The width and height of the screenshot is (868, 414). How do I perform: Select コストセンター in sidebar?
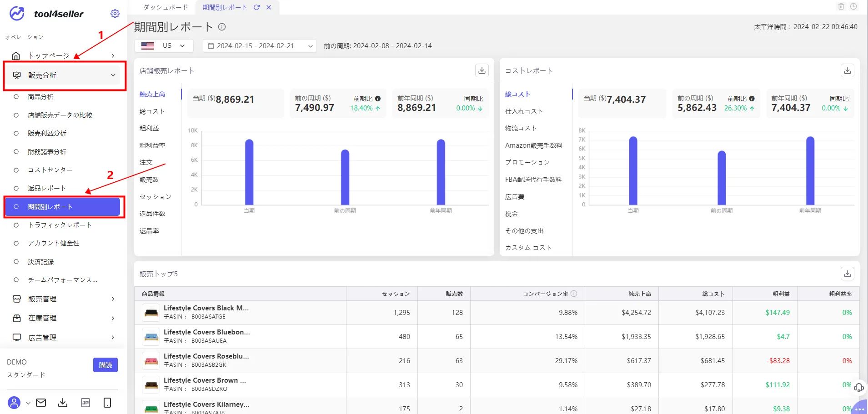[x=50, y=170]
